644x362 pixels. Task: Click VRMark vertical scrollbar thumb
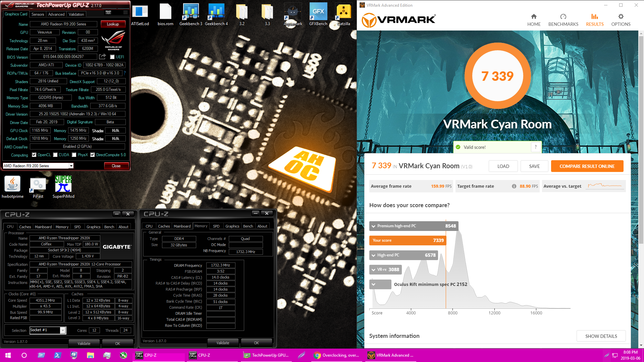[x=641, y=139]
